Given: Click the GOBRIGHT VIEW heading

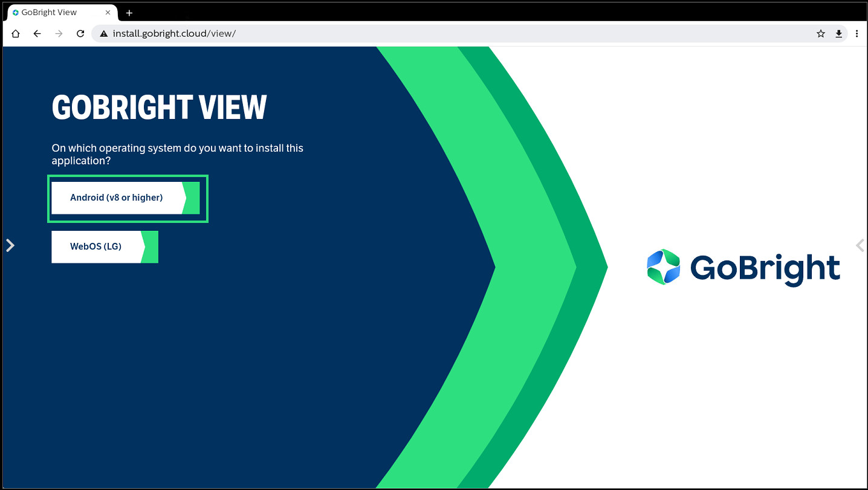Looking at the screenshot, I should (x=159, y=108).
